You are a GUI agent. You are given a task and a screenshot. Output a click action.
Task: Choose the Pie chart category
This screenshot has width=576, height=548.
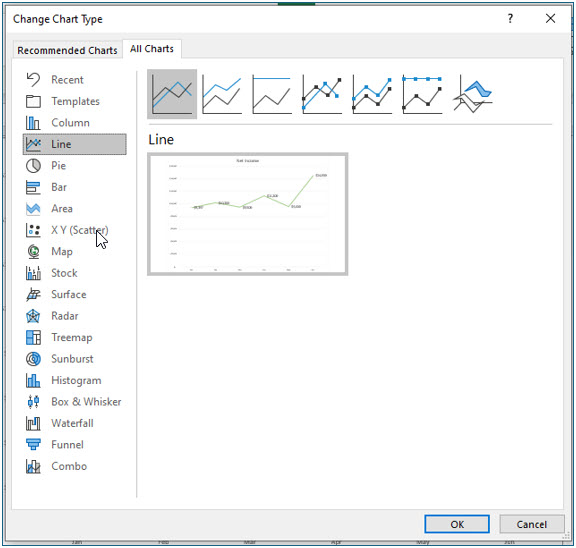click(75, 166)
